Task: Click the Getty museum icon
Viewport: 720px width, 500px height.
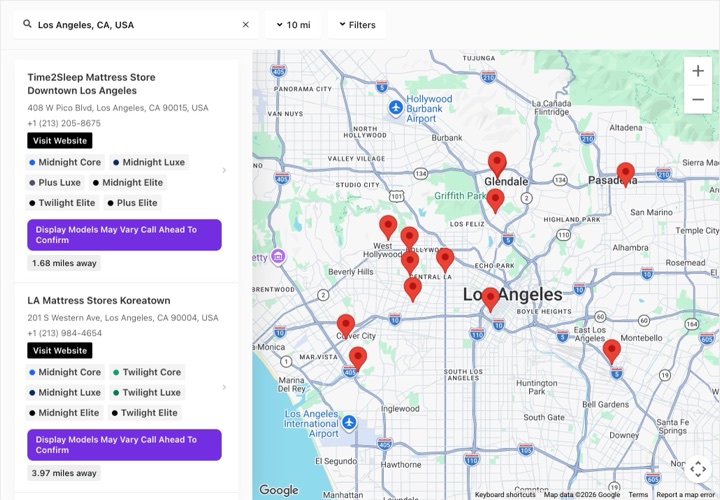Action: click(277, 257)
